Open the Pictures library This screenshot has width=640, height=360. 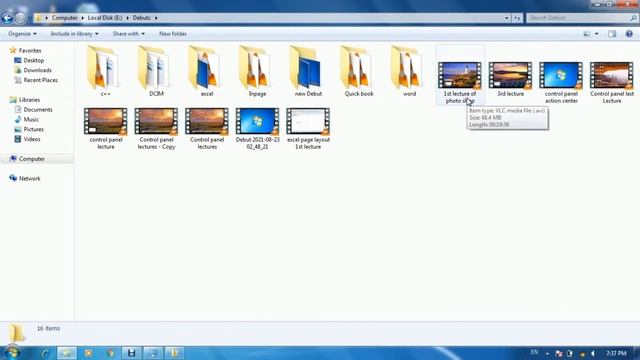click(x=33, y=129)
